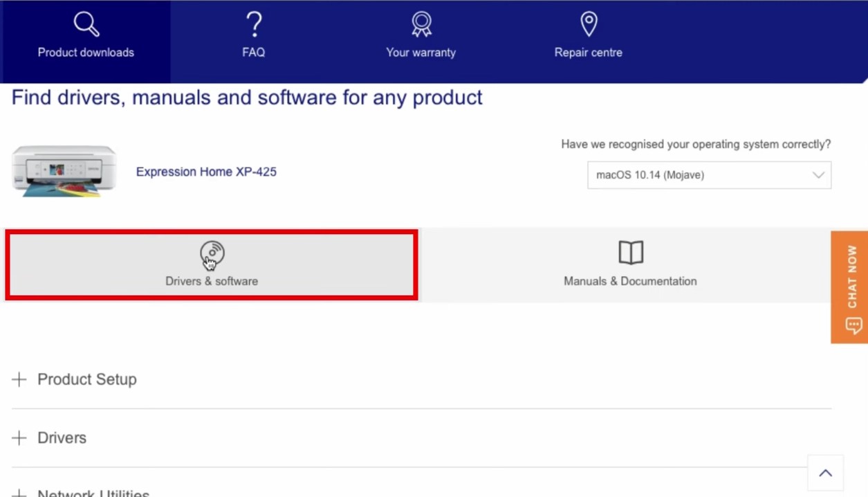Click the chat bubble icon on orange tab
The image size is (868, 497).
[x=853, y=325]
